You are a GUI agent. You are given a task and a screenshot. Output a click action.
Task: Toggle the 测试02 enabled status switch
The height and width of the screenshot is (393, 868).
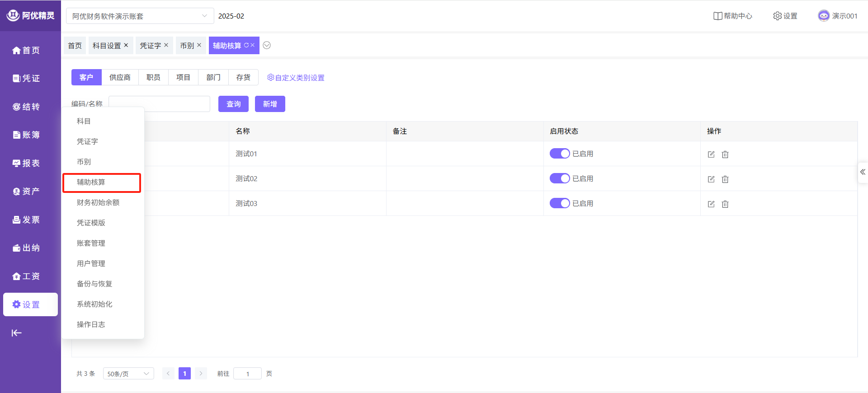pos(559,178)
